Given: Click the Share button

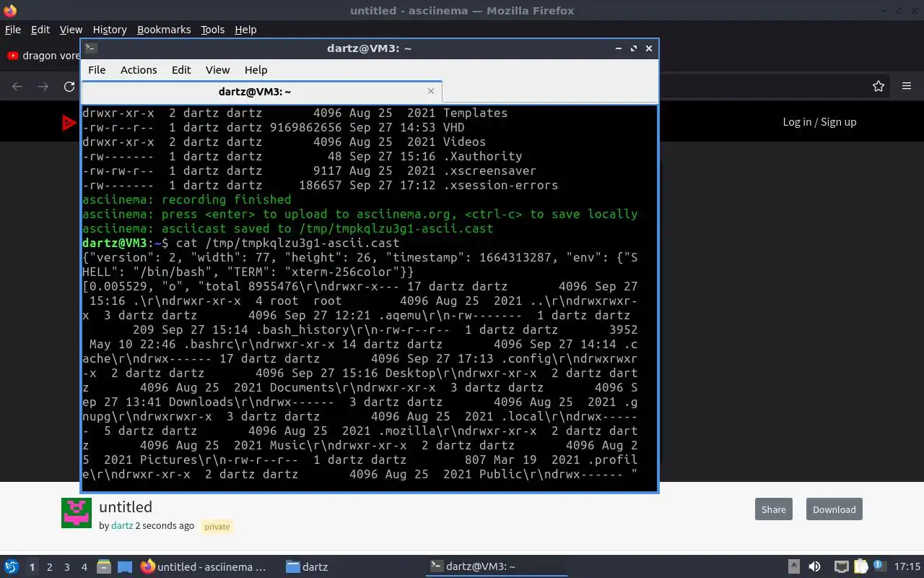Looking at the screenshot, I should pyautogui.click(x=773, y=509).
